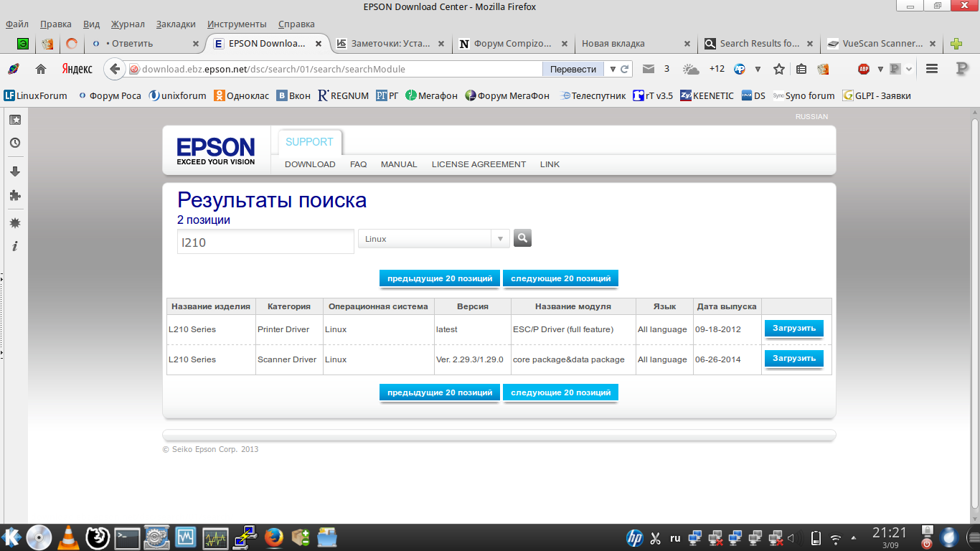The image size is (980, 551).
Task: Open the history clock icon in sidebar
Action: [x=15, y=143]
